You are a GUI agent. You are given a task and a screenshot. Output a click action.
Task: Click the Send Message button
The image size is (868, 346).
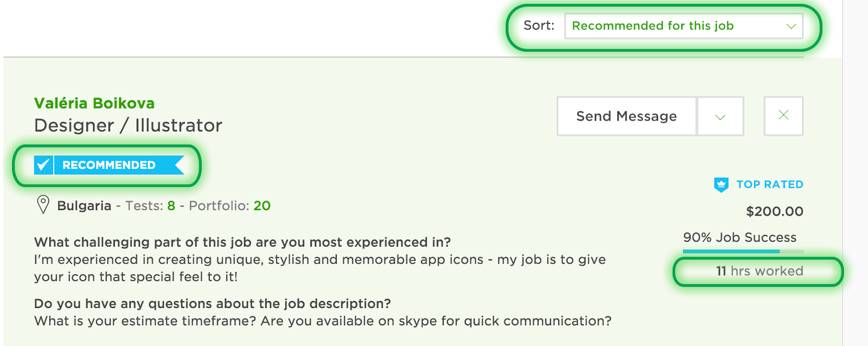(626, 116)
